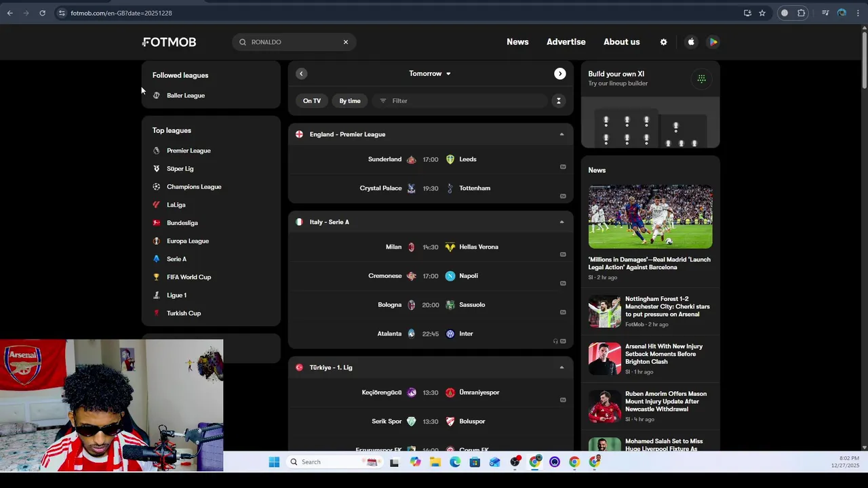Click the Filter matches input

coord(459,101)
